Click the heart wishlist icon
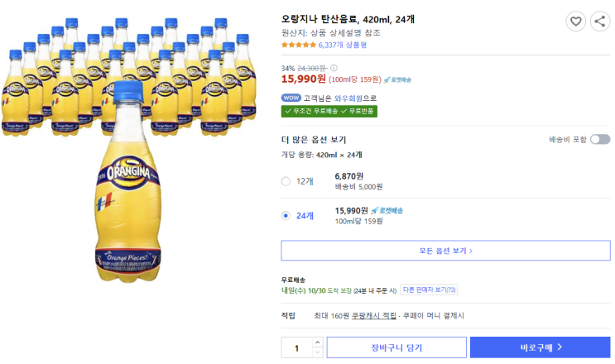615x364 pixels. tap(575, 22)
